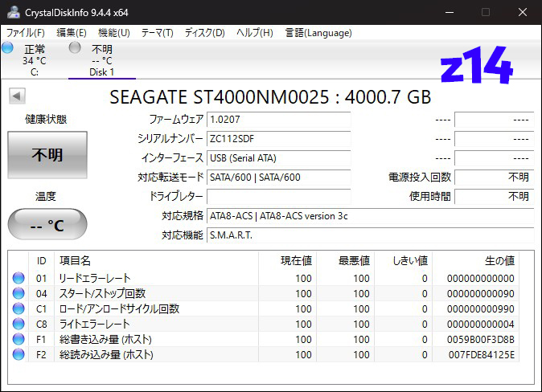Open the ファイル(F) menu
Screen dimensions: 542x392
pyautogui.click(x=26, y=33)
